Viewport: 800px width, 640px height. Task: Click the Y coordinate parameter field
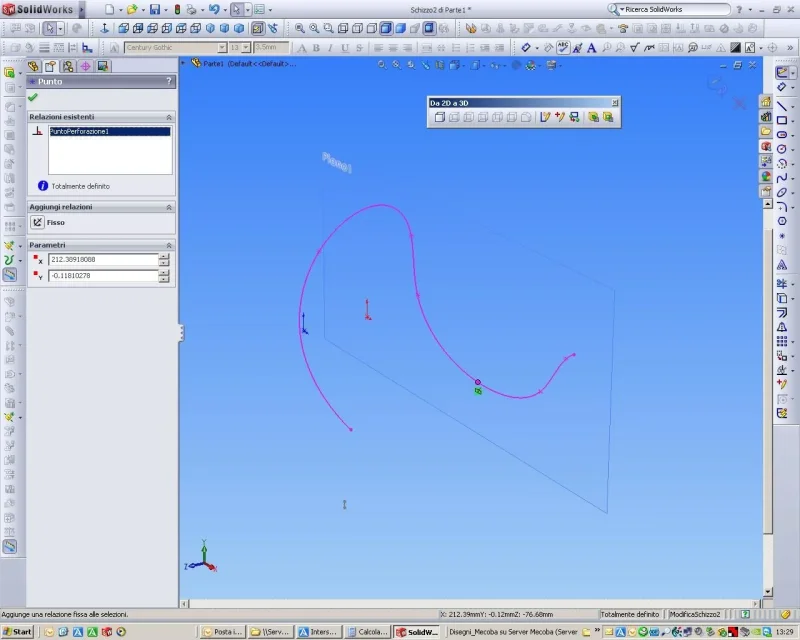click(103, 276)
